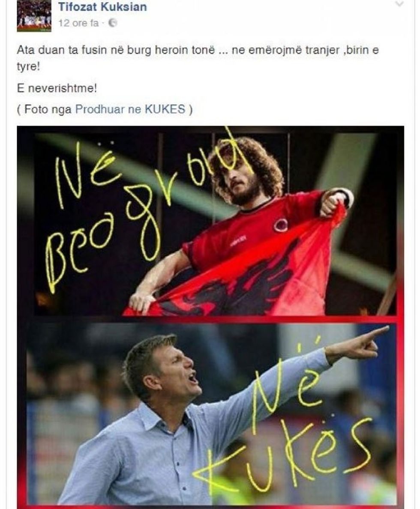Viewport: 420px width, 509px height.
Task: Click the word 'tyre!' in the post
Action: (28, 67)
